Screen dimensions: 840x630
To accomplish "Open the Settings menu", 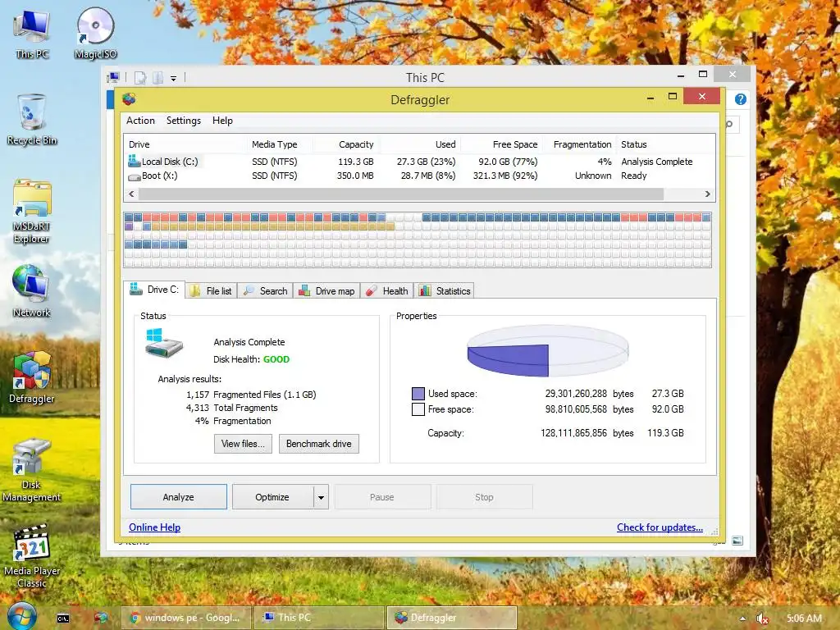I will pyautogui.click(x=183, y=121).
